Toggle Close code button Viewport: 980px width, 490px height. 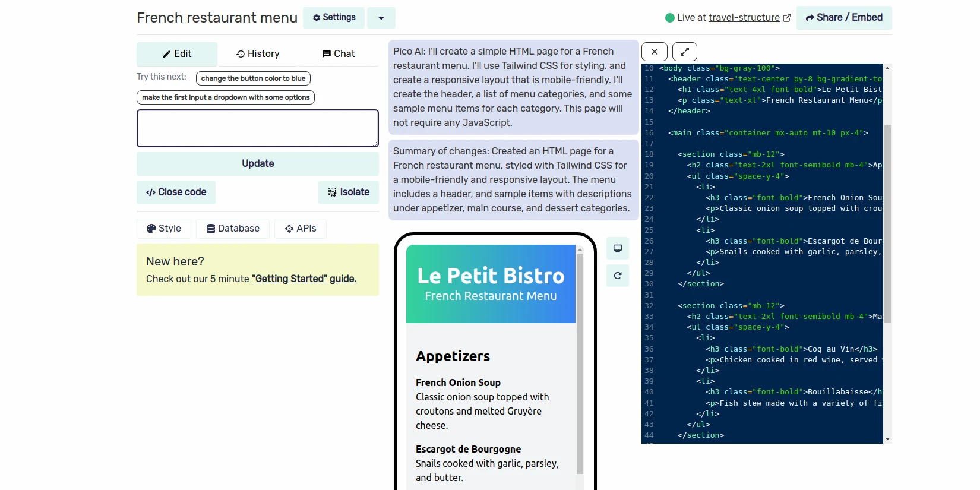(176, 192)
